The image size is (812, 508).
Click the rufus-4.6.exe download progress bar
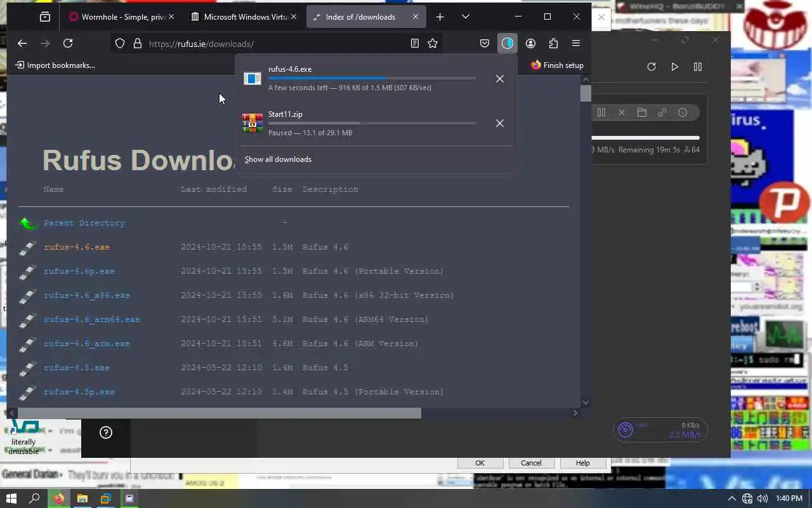tap(372, 78)
